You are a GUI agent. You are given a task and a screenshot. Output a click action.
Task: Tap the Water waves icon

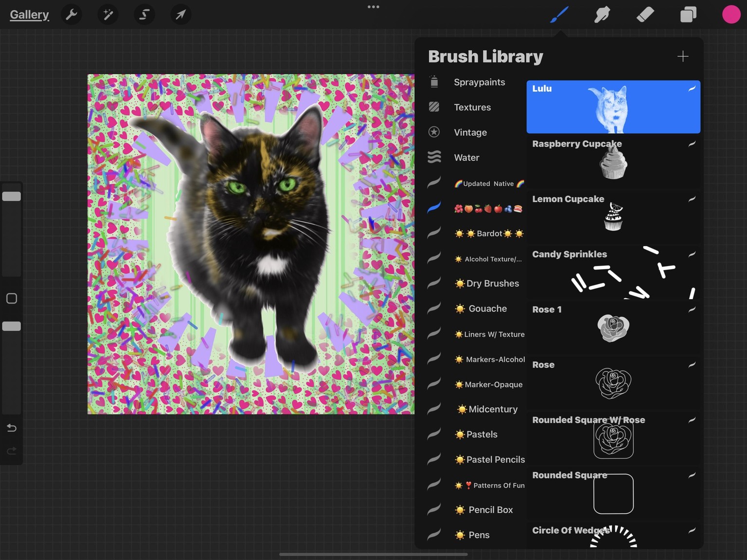434,157
